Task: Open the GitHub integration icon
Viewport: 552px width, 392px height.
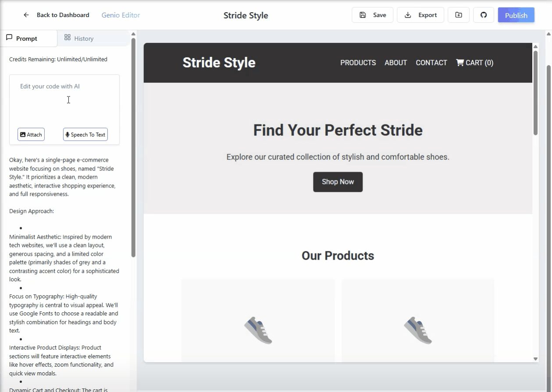Action: pos(484,15)
